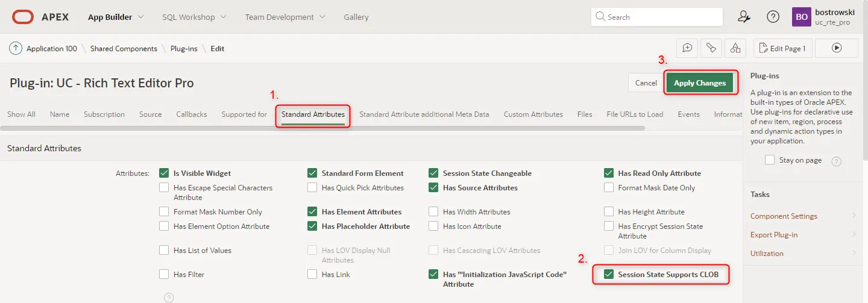868x303 pixels.
Task: Expand the App Builder dropdown menu
Action: (x=116, y=17)
